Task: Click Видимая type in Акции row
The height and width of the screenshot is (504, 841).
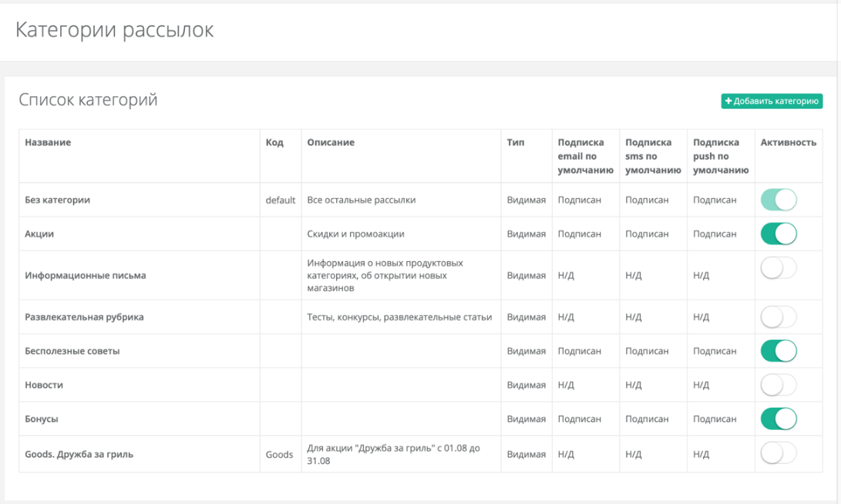Action: point(526,234)
